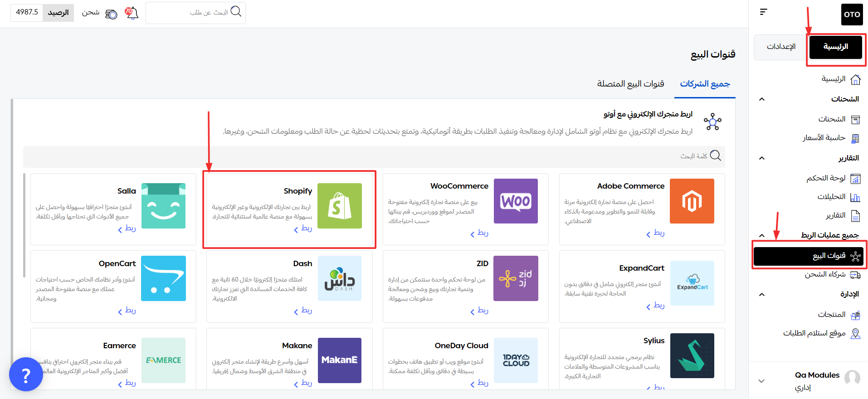Click the wallet coins icon
This screenshot has height=399, width=868.
[x=111, y=14]
